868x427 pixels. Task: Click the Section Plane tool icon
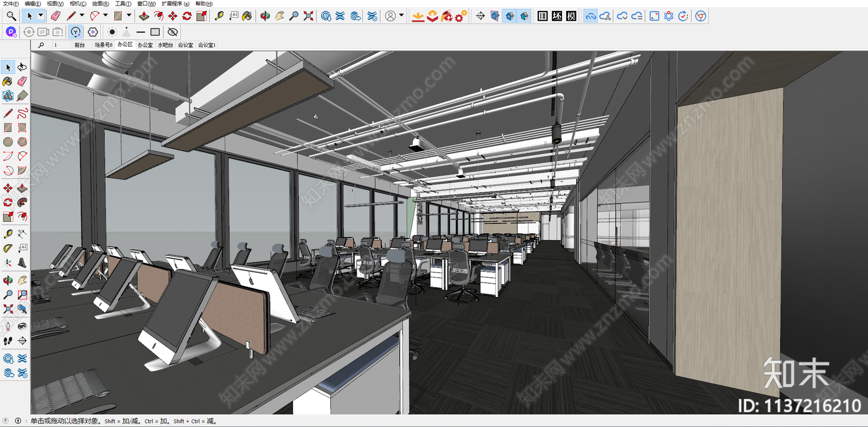pos(480,16)
